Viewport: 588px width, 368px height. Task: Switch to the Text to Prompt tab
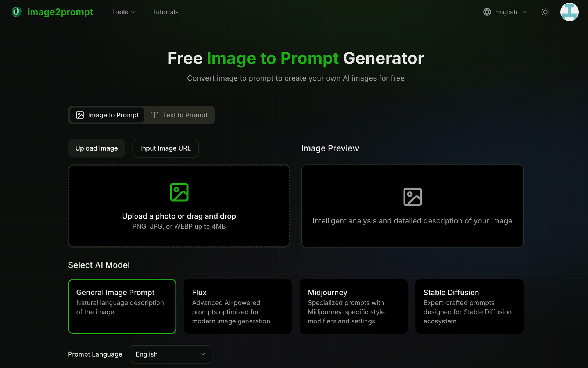(x=179, y=115)
